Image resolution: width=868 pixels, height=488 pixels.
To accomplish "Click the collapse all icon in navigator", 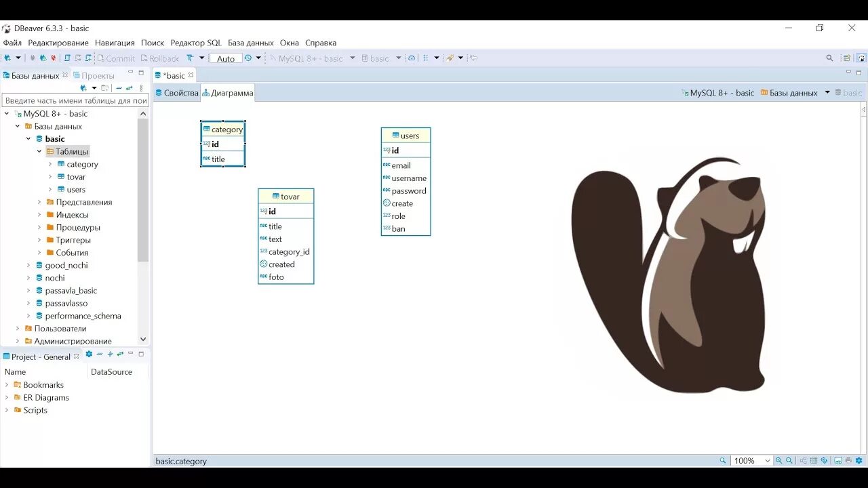I will click(x=119, y=88).
